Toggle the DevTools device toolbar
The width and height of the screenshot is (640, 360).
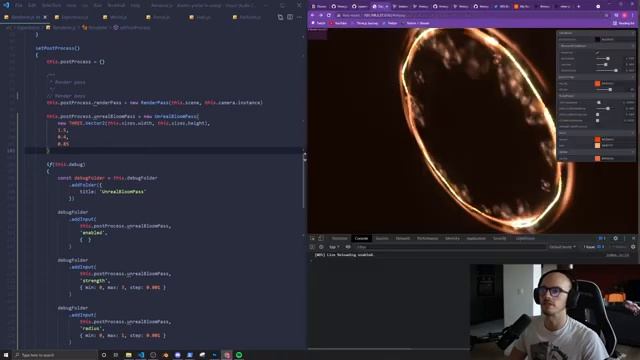click(321, 238)
